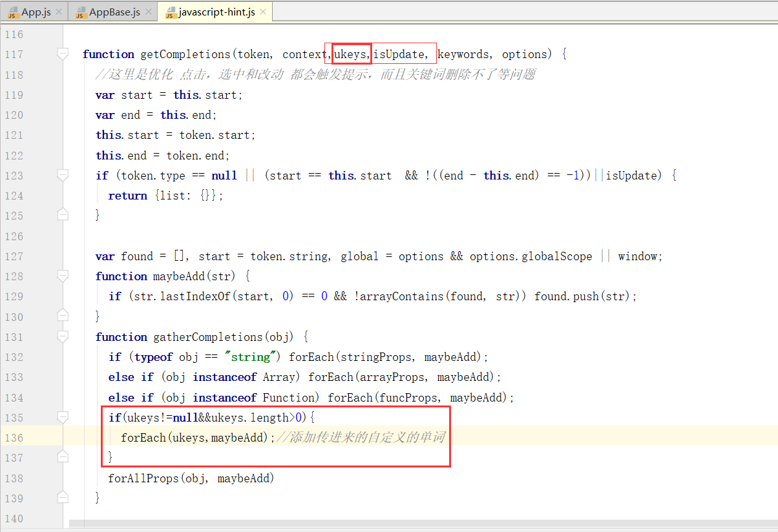778x532 pixels.
Task: Click 'var end' declaration on line 120
Action: 118,115
